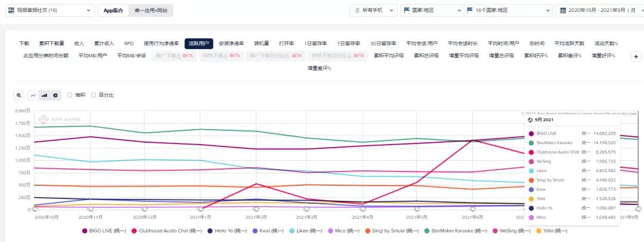This screenshot has height=242, width=644.
Task: Toggle BIGO LIVE series in legend
Action: coord(104,231)
